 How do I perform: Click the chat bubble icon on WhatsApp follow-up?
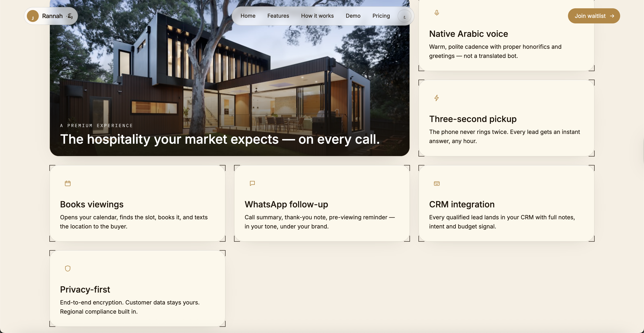coord(252,183)
